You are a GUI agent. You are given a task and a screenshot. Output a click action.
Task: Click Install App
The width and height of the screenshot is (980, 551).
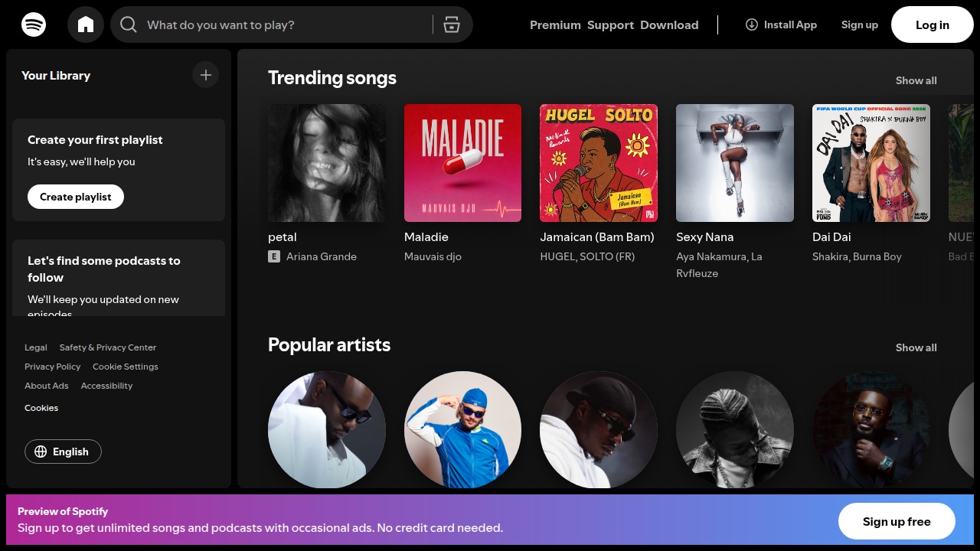point(781,24)
